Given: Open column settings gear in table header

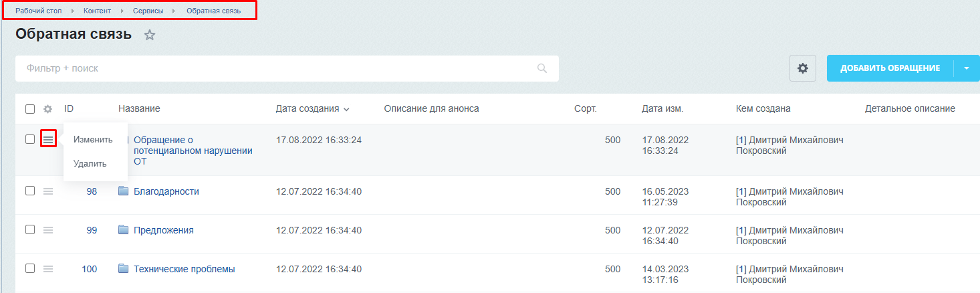Looking at the screenshot, I should pyautogui.click(x=47, y=109).
